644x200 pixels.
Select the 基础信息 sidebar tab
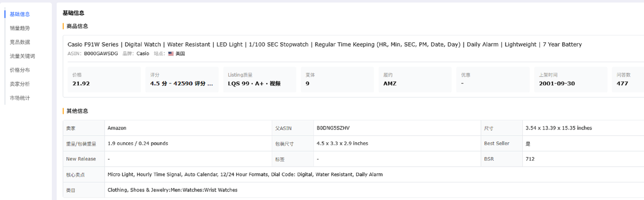click(x=20, y=14)
